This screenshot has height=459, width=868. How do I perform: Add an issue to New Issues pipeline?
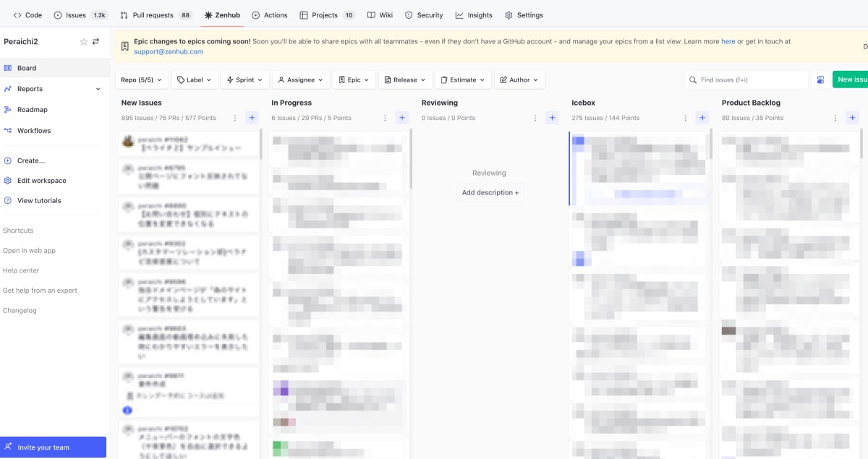252,118
